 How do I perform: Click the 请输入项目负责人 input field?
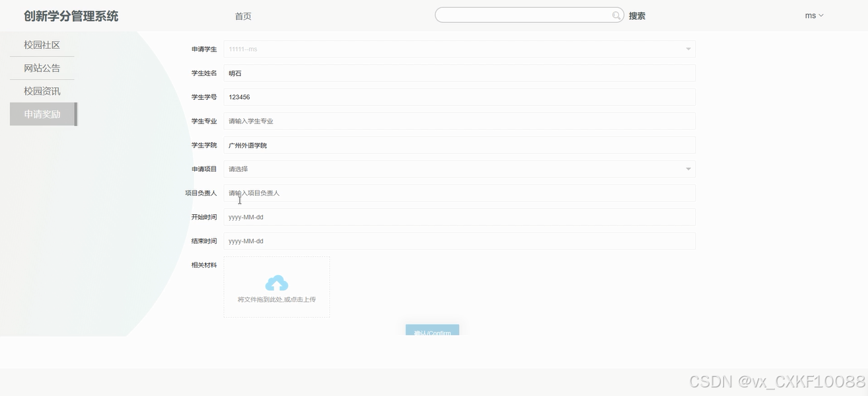(459, 193)
